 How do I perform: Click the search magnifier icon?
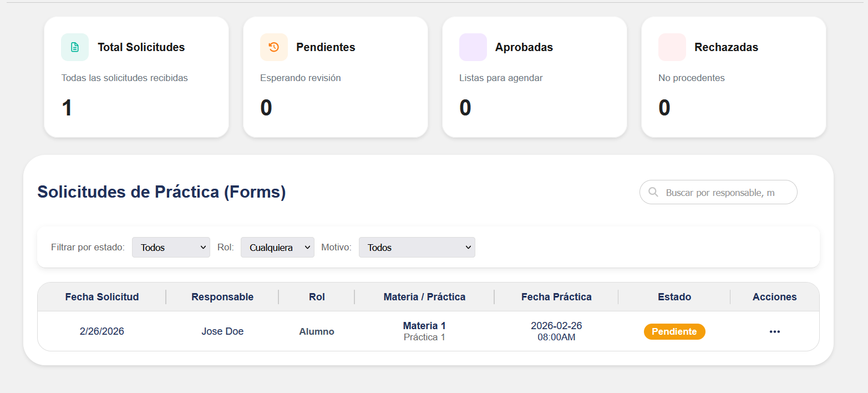(x=653, y=192)
